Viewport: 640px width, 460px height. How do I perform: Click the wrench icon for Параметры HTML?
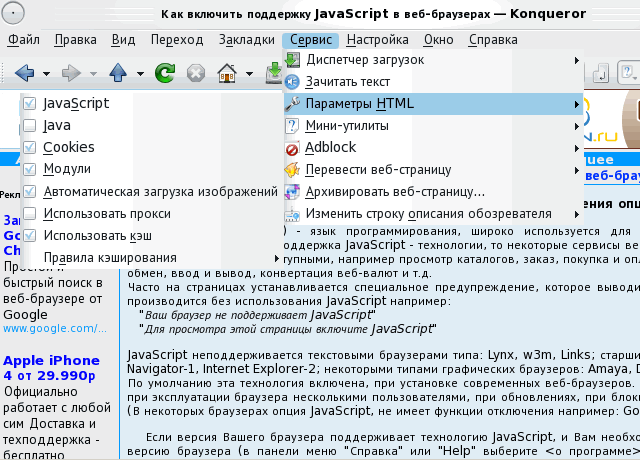tap(292, 104)
